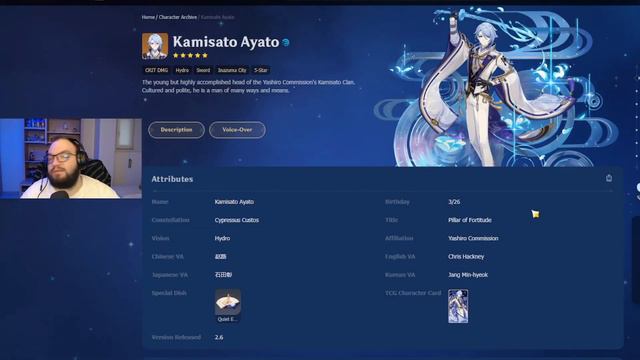Click the version released value 2.6
The image size is (640, 360).
[219, 337]
